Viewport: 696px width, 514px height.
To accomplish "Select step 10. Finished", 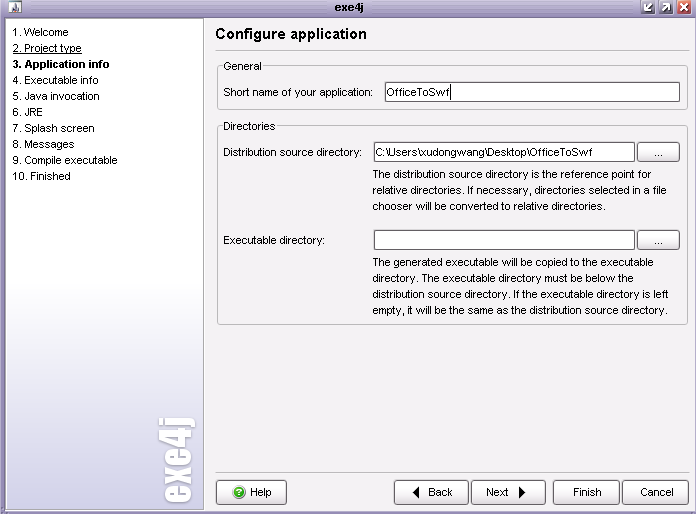I will 41,176.
